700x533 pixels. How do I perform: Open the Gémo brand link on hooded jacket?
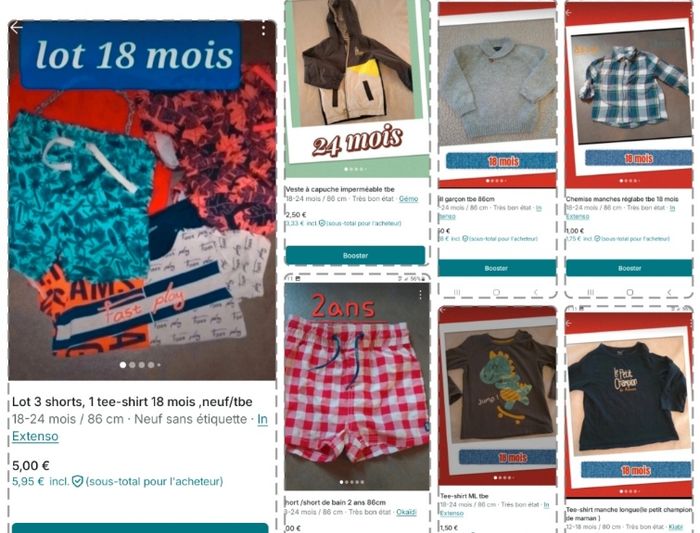click(x=408, y=199)
